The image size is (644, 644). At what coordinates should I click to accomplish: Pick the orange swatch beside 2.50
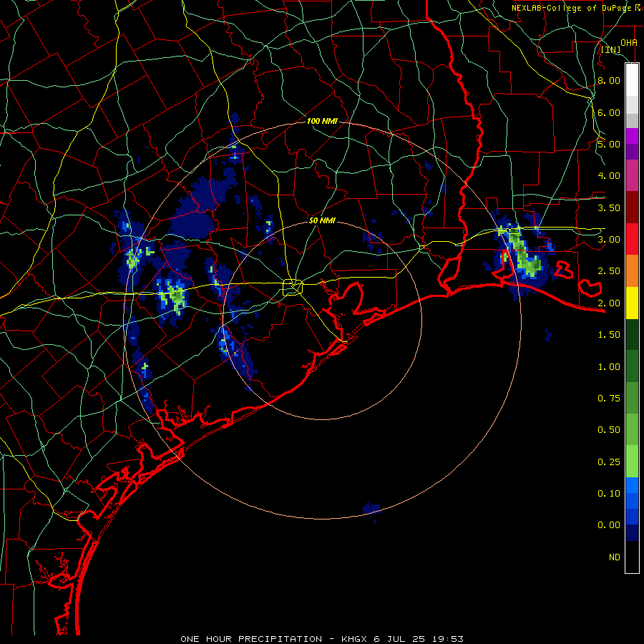[632, 271]
